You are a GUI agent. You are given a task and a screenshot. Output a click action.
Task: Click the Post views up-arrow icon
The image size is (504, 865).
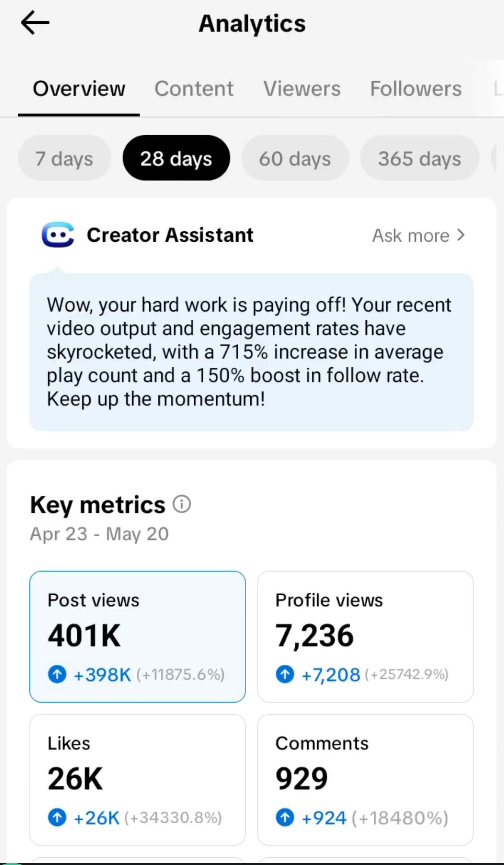point(57,674)
